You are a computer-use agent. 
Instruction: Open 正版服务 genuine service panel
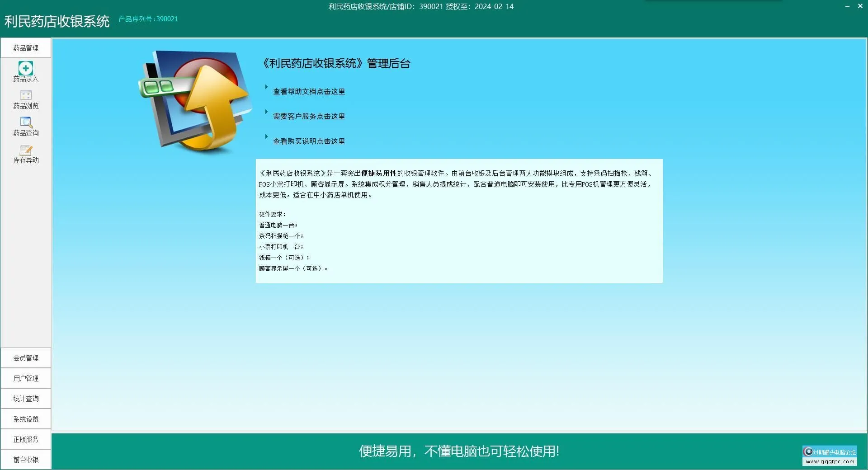click(25, 439)
